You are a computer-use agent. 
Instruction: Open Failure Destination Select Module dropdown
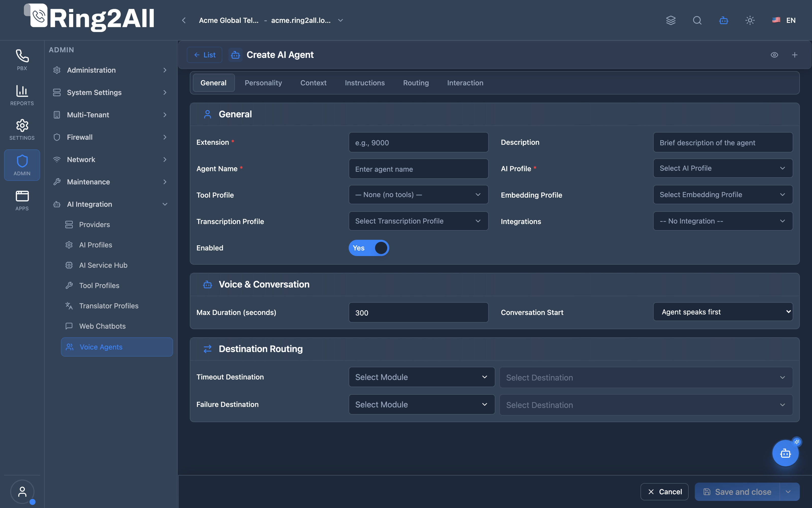point(422,405)
